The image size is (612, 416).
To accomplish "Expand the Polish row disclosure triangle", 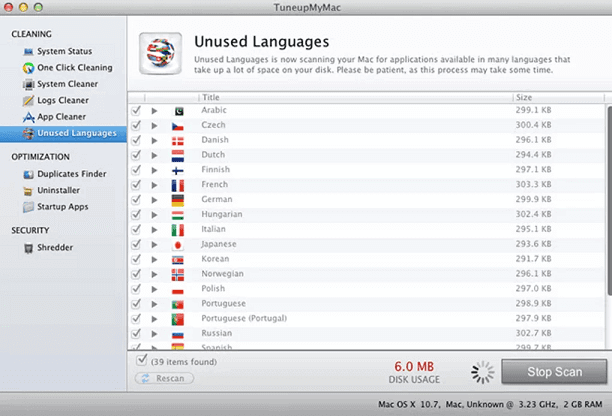I will click(155, 290).
